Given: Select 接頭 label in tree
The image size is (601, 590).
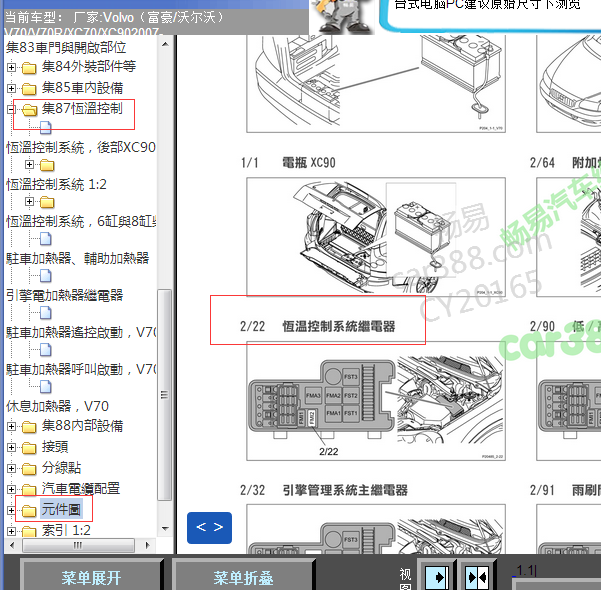Looking at the screenshot, I should point(55,447).
